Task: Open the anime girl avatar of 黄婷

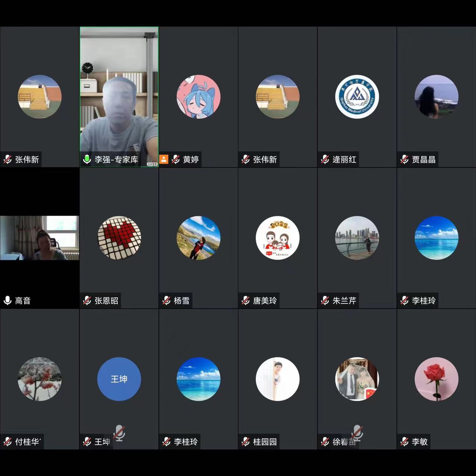Action: pos(198,97)
